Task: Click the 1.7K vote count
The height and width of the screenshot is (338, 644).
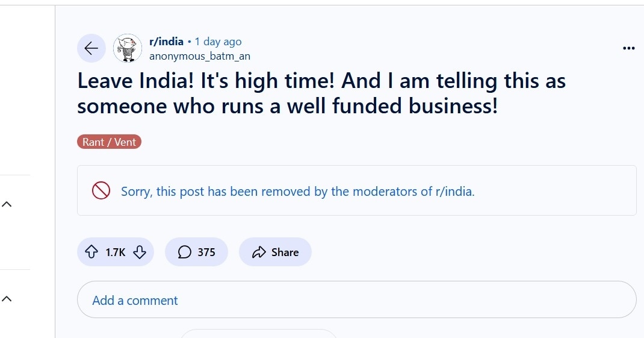Action: 116,252
